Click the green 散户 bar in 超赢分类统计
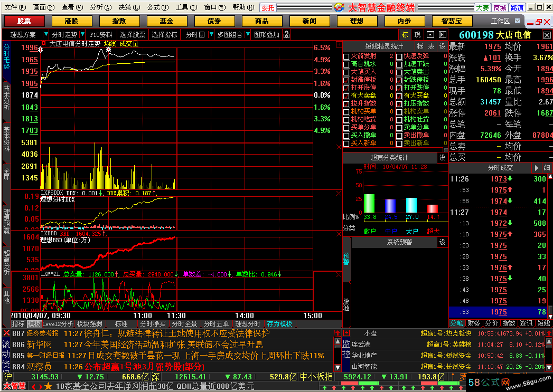 tap(369, 204)
